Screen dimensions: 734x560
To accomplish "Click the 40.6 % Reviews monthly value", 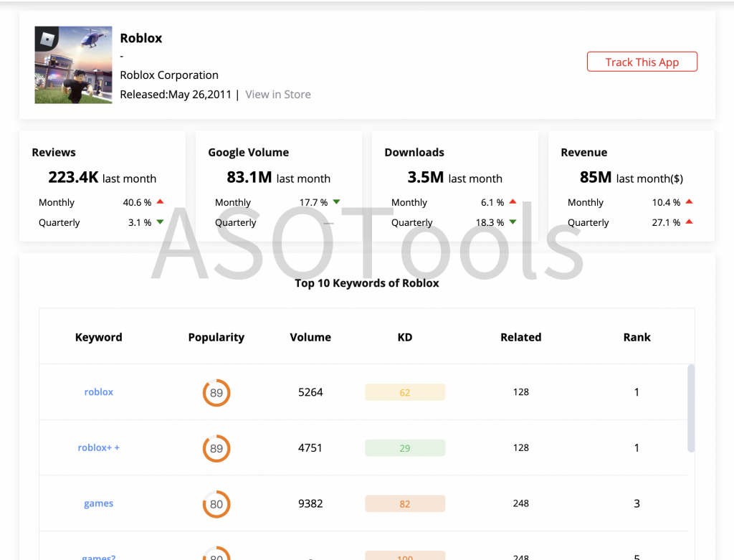I will tap(137, 202).
